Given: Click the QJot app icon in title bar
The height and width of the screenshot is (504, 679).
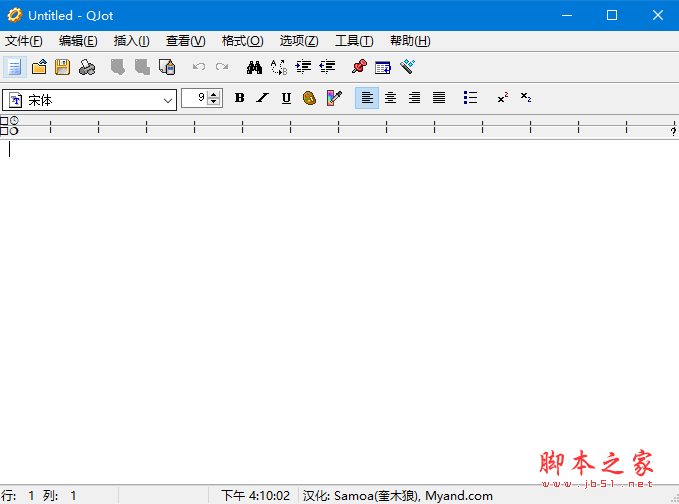Looking at the screenshot, I should pos(14,15).
